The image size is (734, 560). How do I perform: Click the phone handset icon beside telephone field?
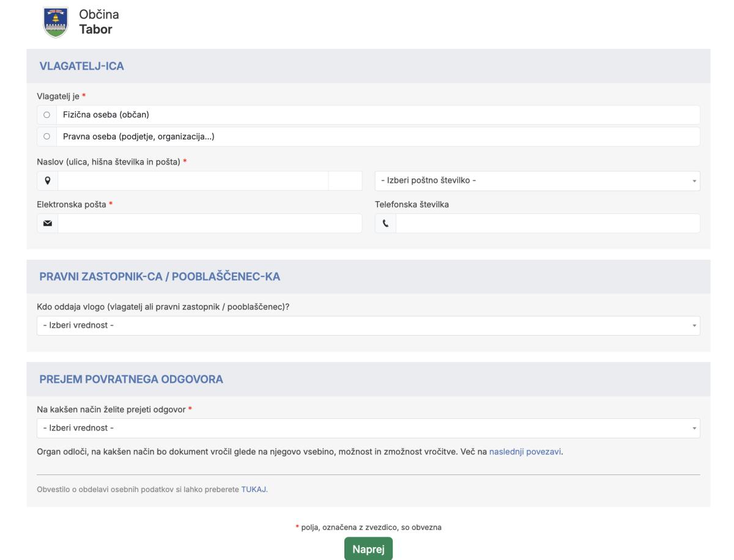tap(385, 224)
